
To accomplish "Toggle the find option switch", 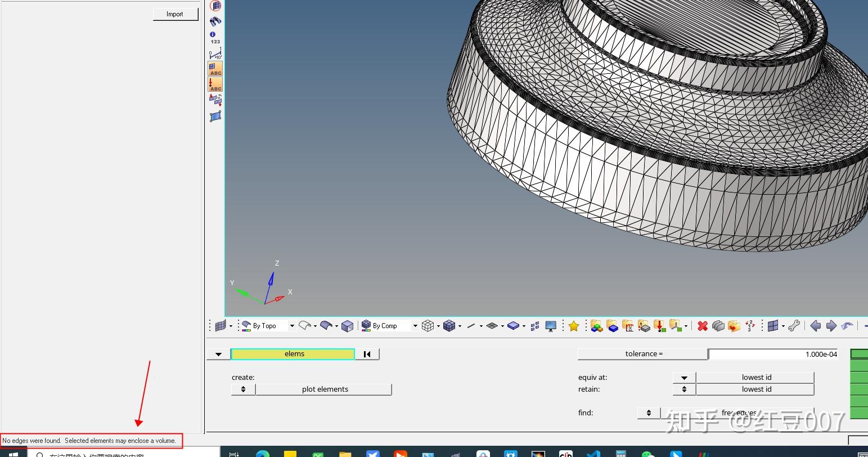I will [x=649, y=413].
